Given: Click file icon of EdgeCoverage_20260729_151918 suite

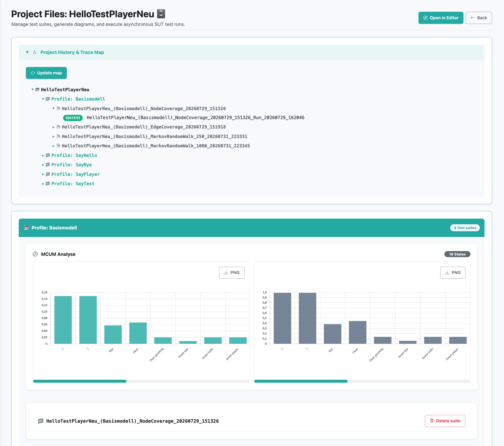Looking at the screenshot, I should pos(58,127).
